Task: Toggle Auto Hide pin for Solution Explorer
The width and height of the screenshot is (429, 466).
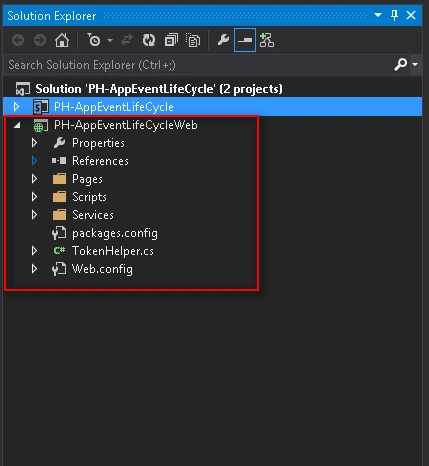Action: click(394, 15)
